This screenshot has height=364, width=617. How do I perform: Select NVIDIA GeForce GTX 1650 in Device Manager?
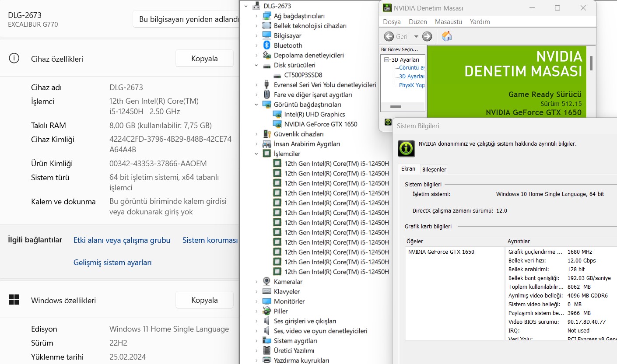point(321,124)
